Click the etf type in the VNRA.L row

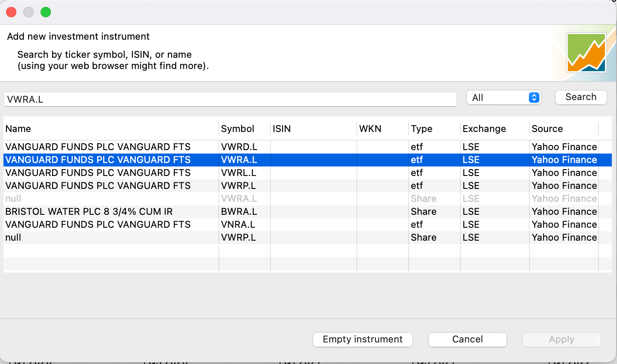coord(417,224)
